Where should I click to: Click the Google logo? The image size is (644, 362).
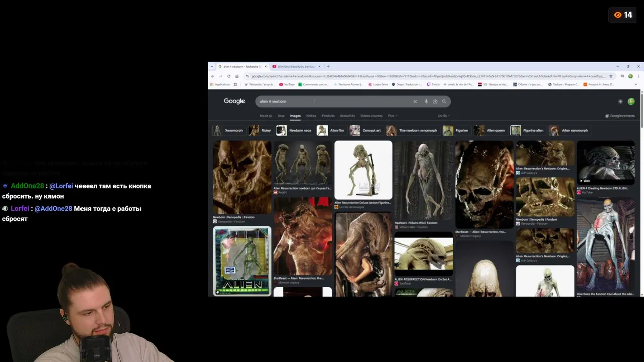pyautogui.click(x=234, y=101)
